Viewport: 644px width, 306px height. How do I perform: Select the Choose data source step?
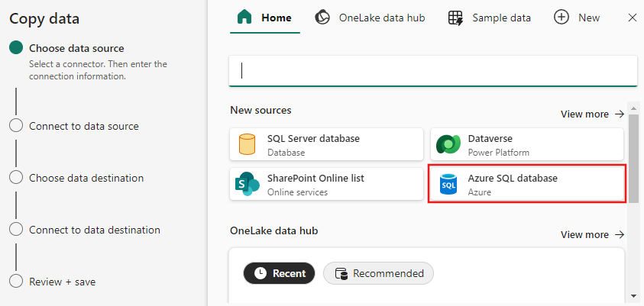(76, 48)
